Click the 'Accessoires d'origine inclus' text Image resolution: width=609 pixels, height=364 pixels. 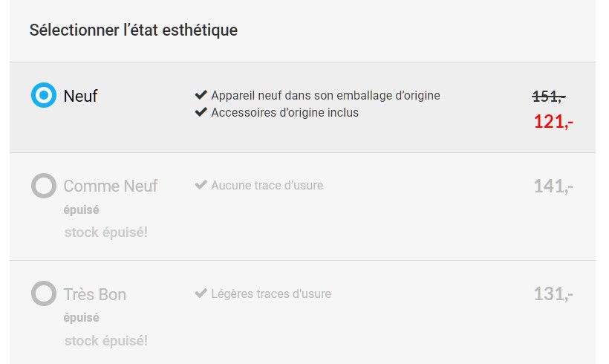(284, 113)
